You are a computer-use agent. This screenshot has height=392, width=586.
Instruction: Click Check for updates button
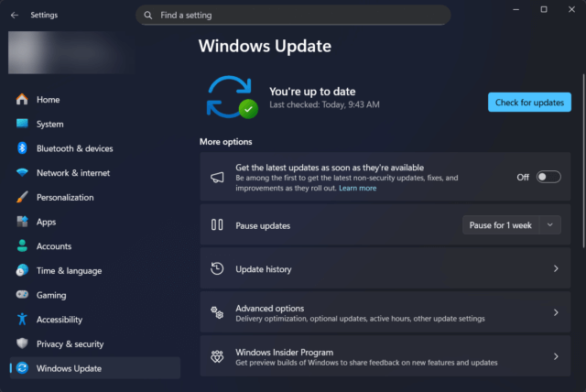529,102
